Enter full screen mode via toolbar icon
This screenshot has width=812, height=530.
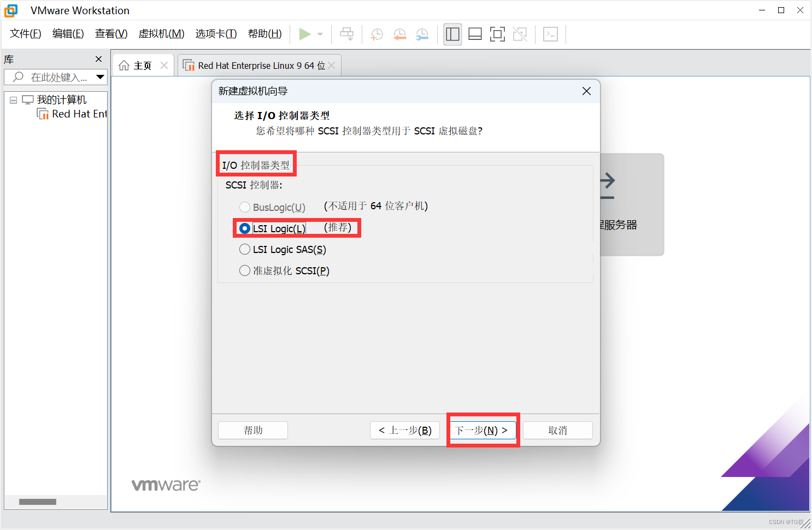pyautogui.click(x=497, y=34)
